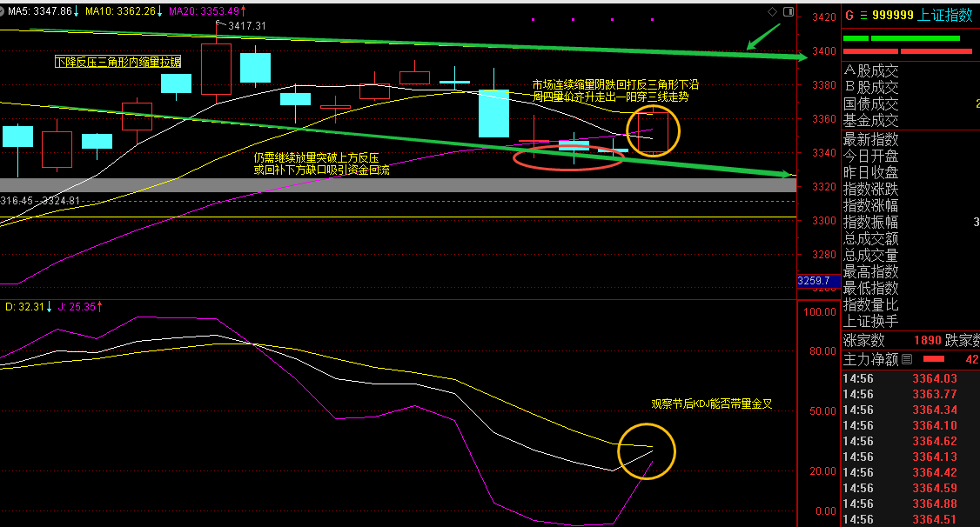Select the tick row showing 3363.77
980x527 pixels.
coord(910,394)
